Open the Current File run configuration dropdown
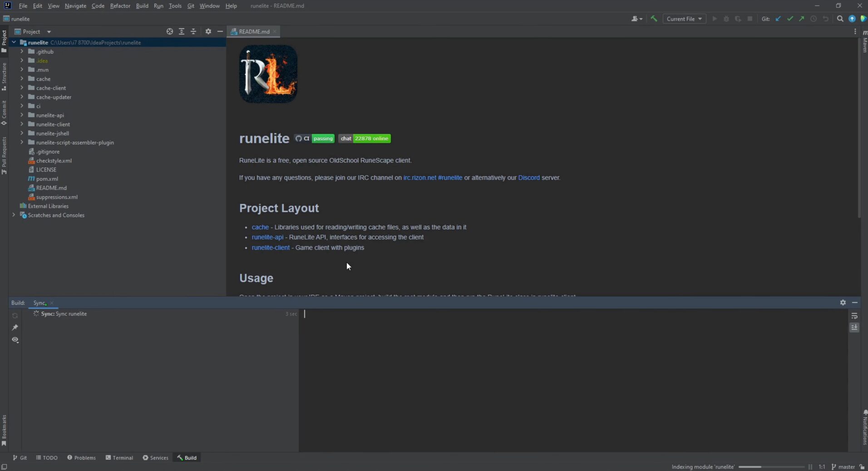 click(684, 19)
